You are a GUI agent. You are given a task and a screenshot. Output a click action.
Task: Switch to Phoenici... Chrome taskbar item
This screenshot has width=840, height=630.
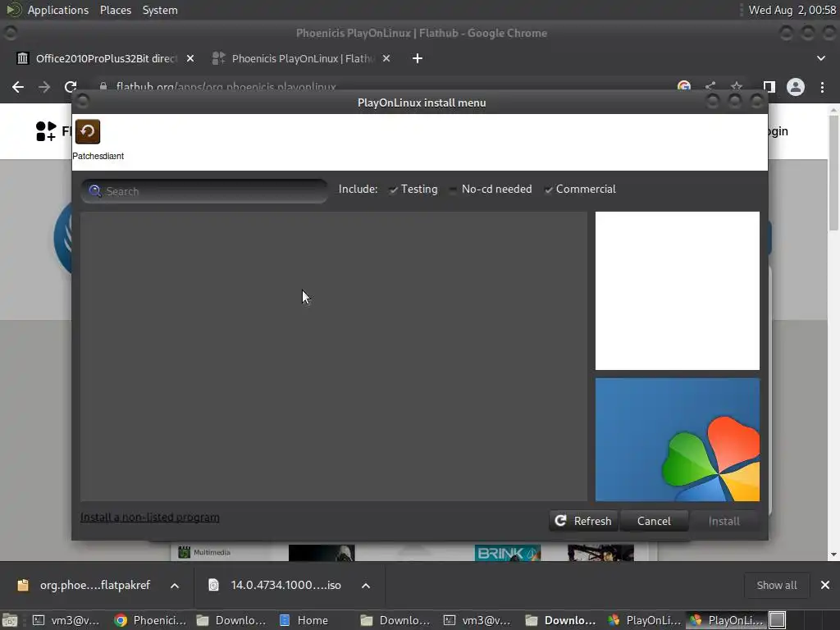click(x=150, y=620)
